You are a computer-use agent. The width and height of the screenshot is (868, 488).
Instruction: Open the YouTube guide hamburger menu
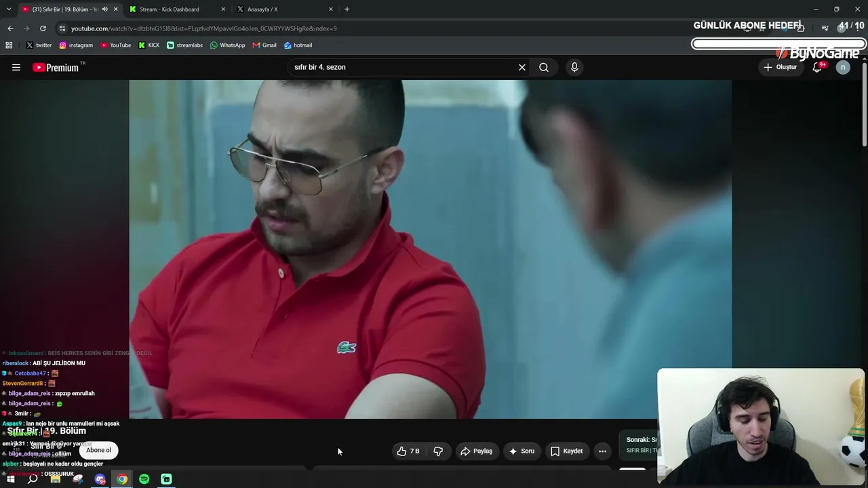pyautogui.click(x=16, y=67)
